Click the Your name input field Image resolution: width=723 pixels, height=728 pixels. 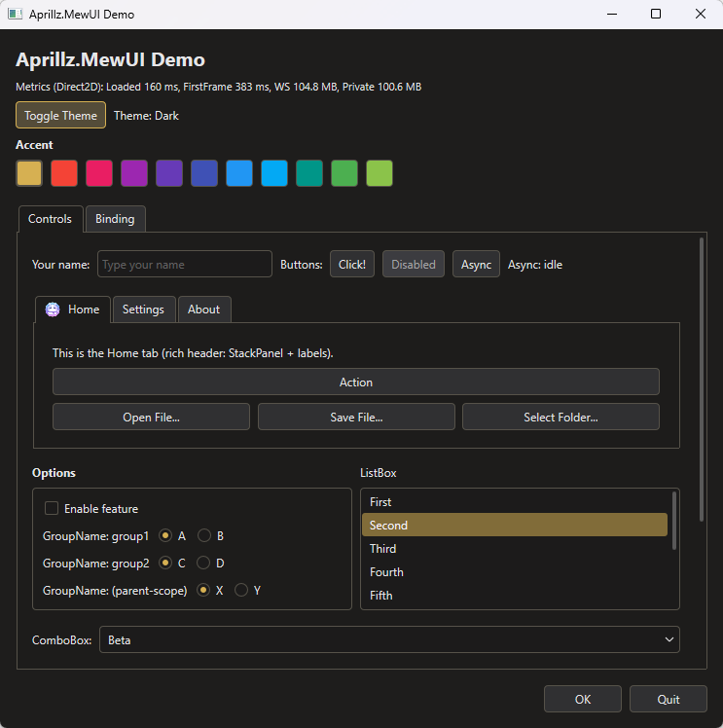tap(185, 264)
